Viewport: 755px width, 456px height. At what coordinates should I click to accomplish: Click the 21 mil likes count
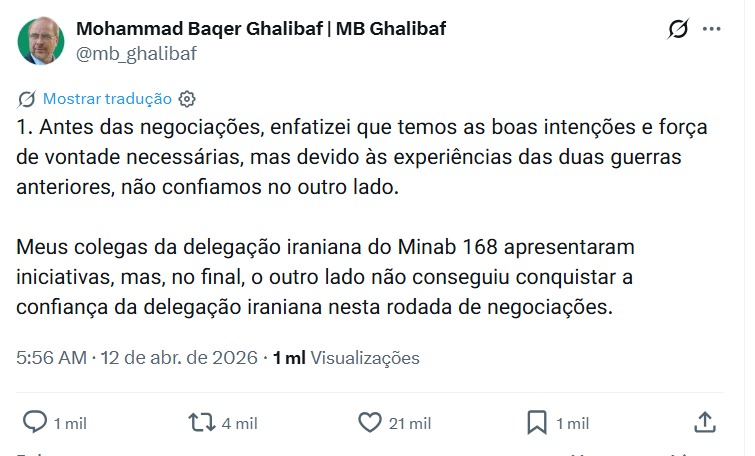[x=410, y=424]
